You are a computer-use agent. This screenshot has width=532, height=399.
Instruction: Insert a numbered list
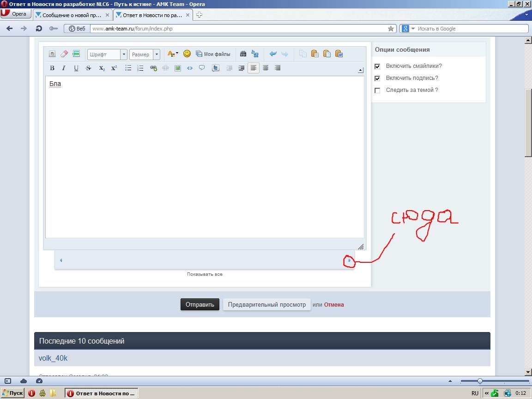[140, 68]
